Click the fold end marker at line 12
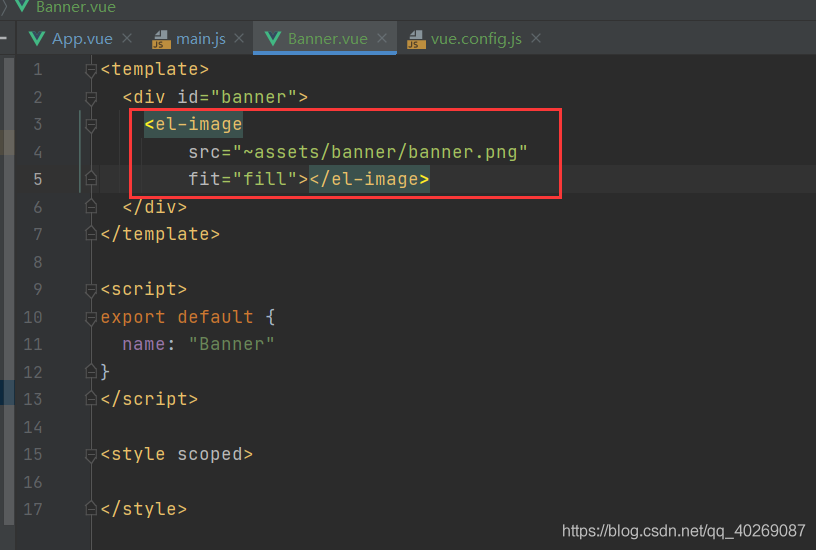This screenshot has height=550, width=816. click(91, 372)
